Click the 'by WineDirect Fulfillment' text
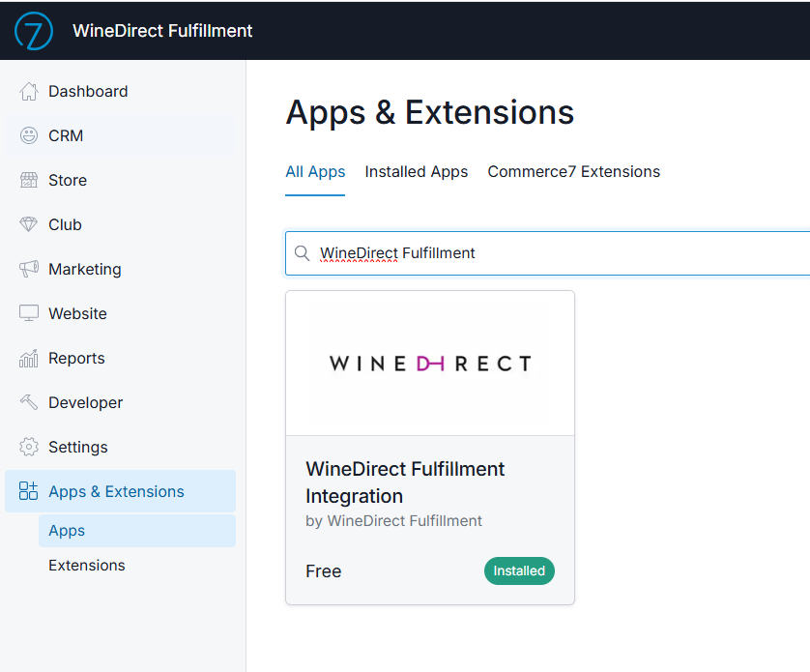The image size is (810, 672). (393, 520)
